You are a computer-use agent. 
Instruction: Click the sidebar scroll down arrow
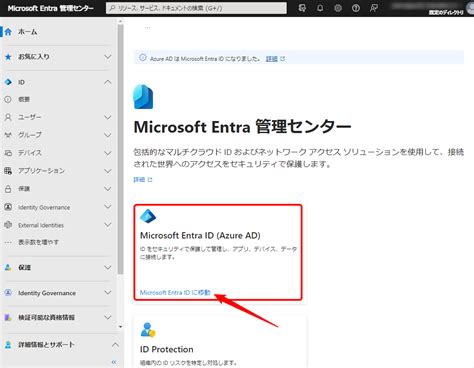pyautogui.click(x=121, y=327)
